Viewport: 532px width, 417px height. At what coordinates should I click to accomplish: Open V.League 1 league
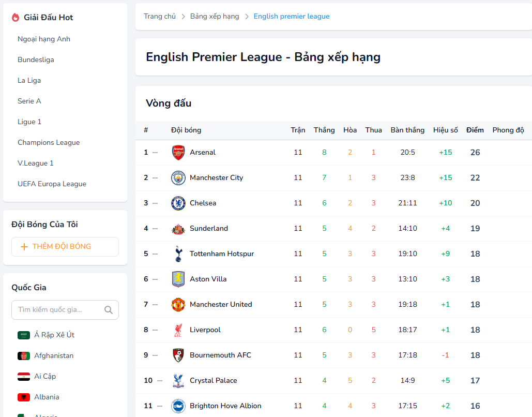36,163
